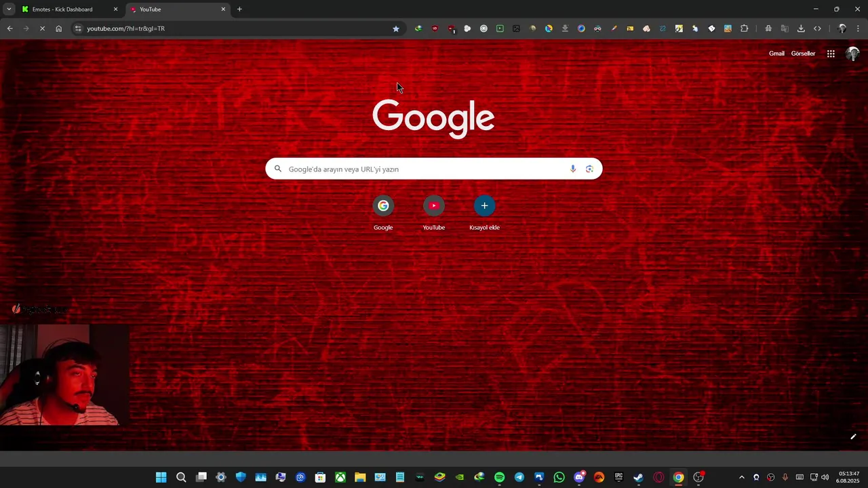Image resolution: width=868 pixels, height=488 pixels.
Task: Click the code brackets toolbar icon
Action: coord(817,28)
